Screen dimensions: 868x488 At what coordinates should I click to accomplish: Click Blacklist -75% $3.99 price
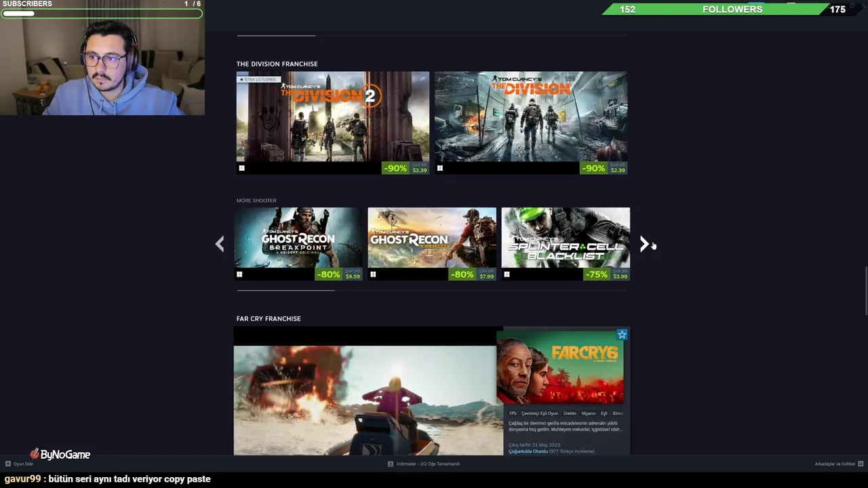click(606, 274)
